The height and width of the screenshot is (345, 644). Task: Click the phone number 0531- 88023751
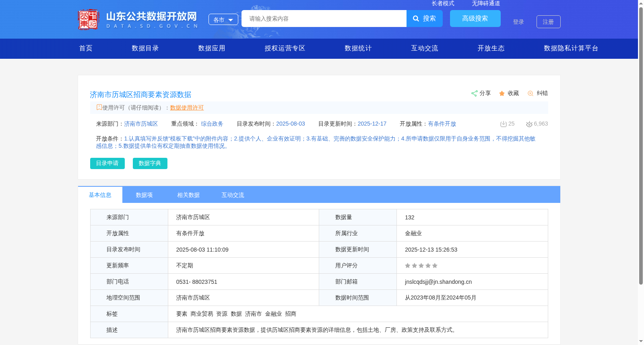click(196, 282)
